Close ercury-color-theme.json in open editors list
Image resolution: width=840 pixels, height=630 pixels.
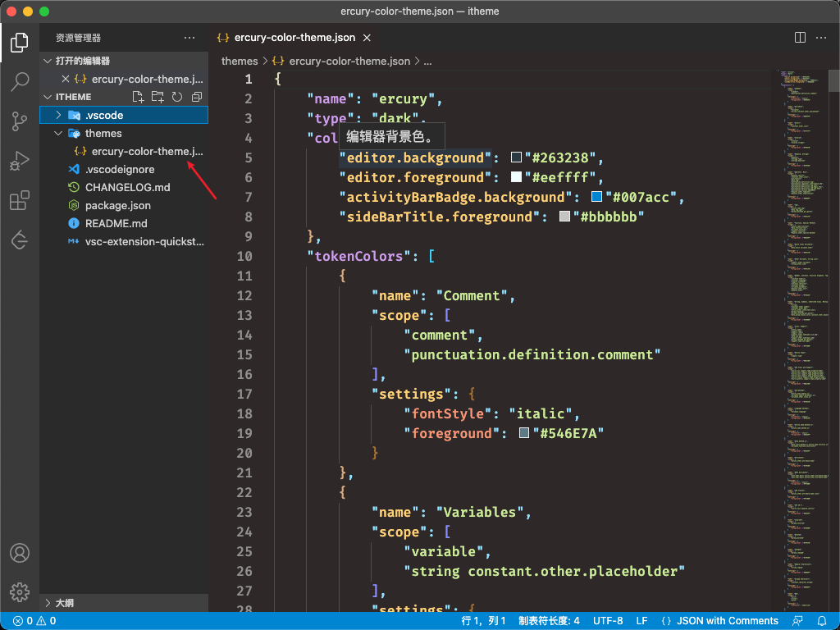[x=66, y=79]
